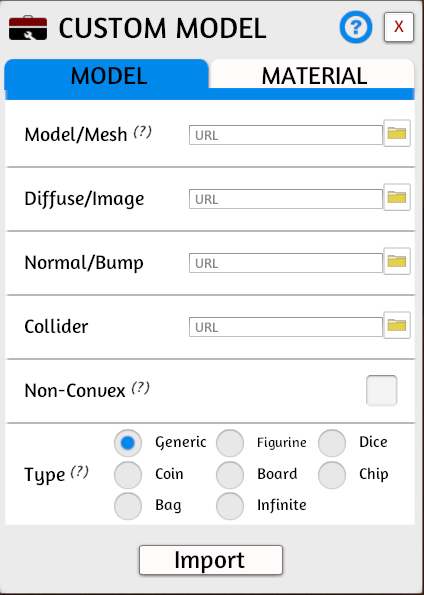This screenshot has height=595, width=424.
Task: Select the MODEL tab
Action: pos(107,75)
